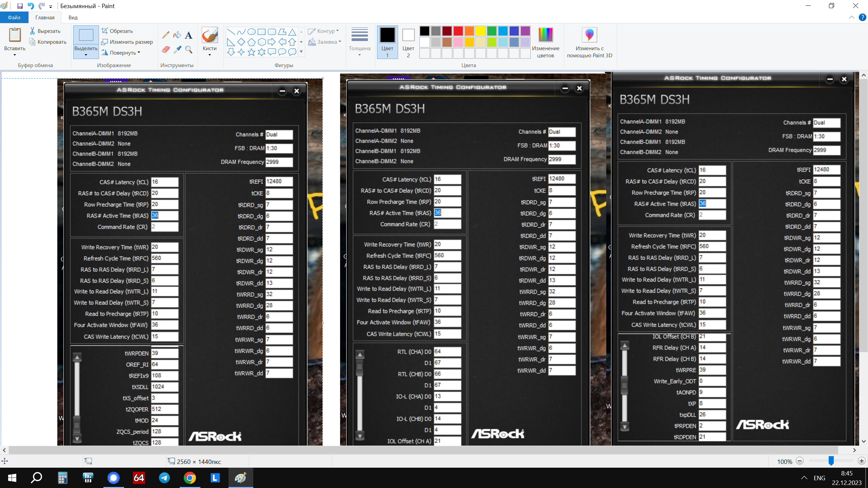This screenshot has height=488, width=868.
Task: Select the Pencil tool
Action: pyautogui.click(x=165, y=35)
